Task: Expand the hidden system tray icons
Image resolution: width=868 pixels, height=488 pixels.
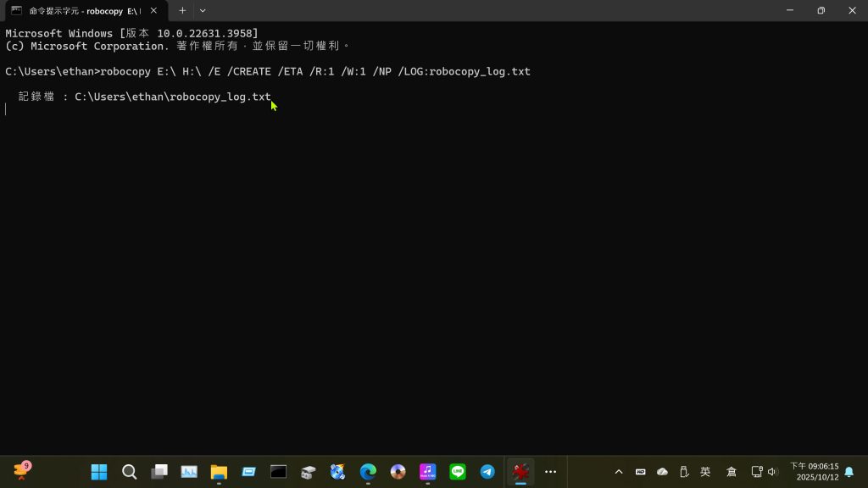Action: (x=619, y=472)
